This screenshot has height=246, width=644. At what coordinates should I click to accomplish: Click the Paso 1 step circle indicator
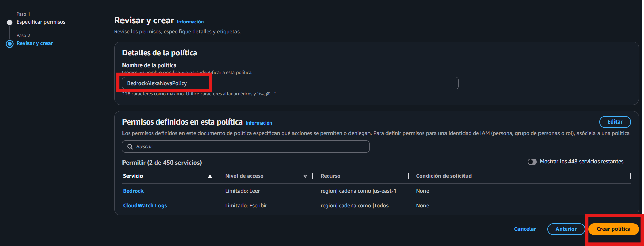click(10, 22)
